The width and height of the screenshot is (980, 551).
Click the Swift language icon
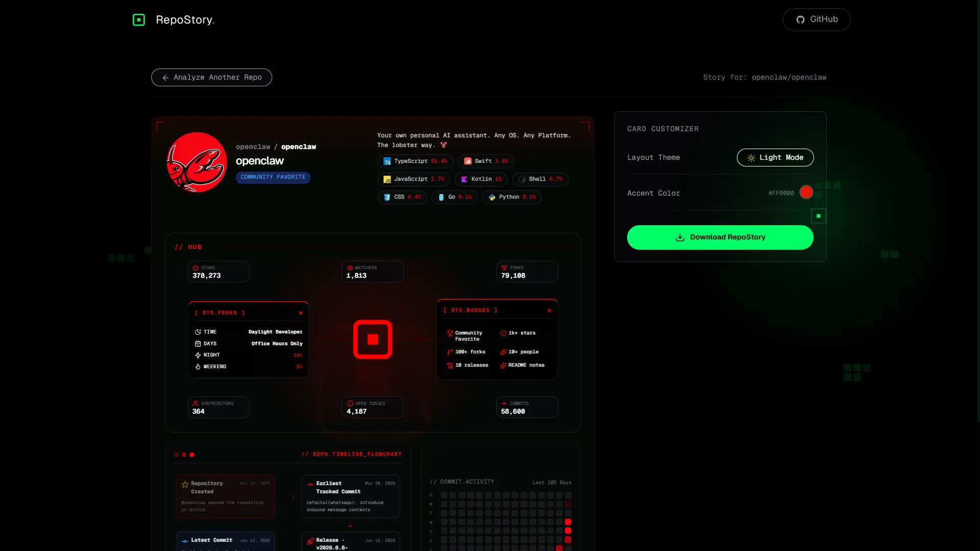coord(468,161)
